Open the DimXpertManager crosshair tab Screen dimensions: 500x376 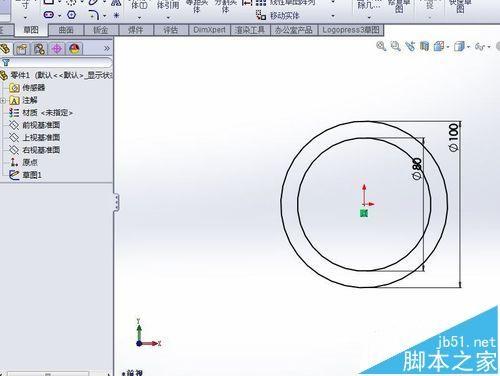click(57, 49)
